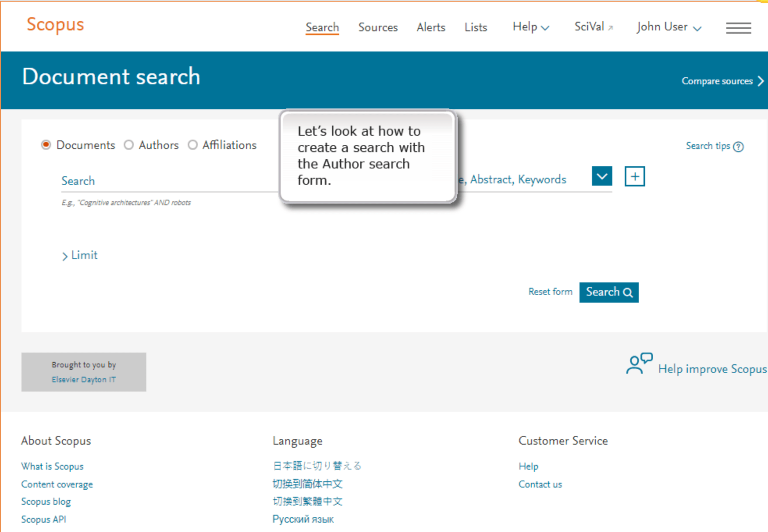Open the search field type dropdown
The image size is (768, 532).
pyautogui.click(x=601, y=176)
